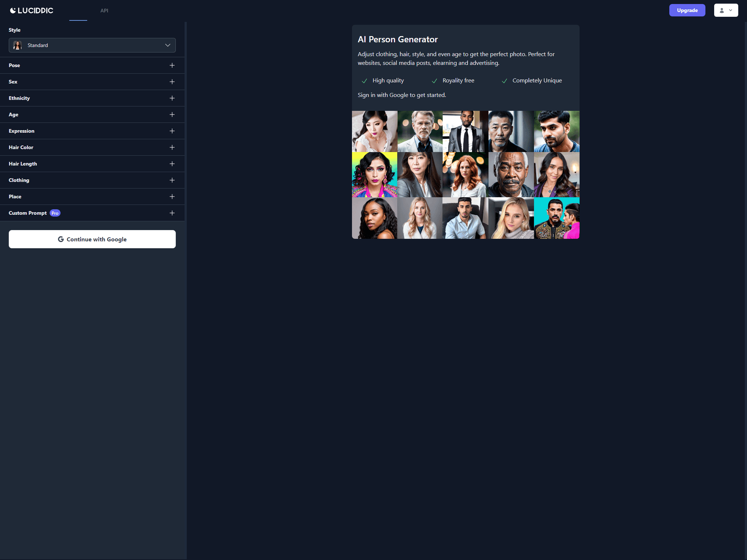Screen dimensions: 747x560
Task: Click the Royality free checkmark icon
Action: click(x=434, y=81)
